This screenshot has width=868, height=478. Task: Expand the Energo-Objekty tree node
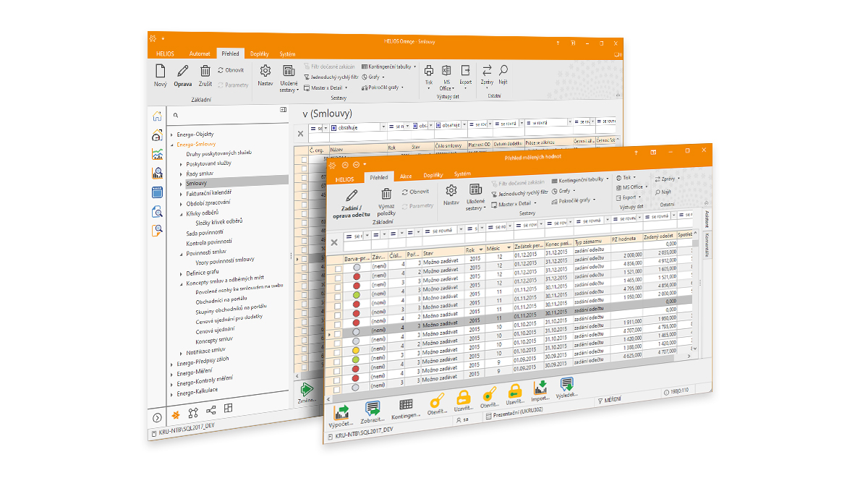coord(171,135)
